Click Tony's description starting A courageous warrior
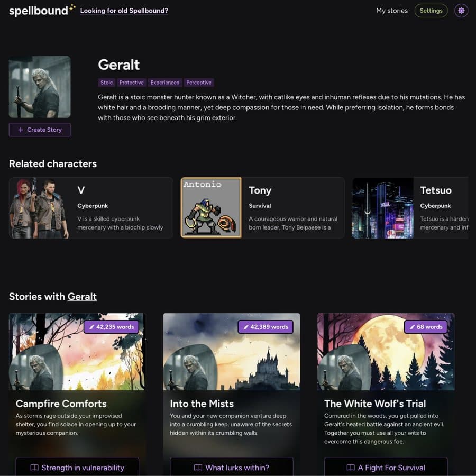This screenshot has width=476, height=476. point(293,223)
